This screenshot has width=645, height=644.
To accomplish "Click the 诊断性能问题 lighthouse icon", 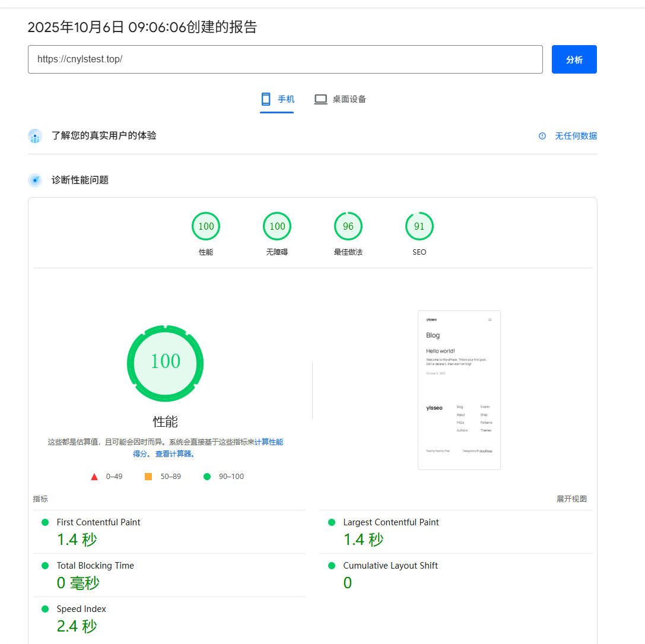I will [x=35, y=180].
